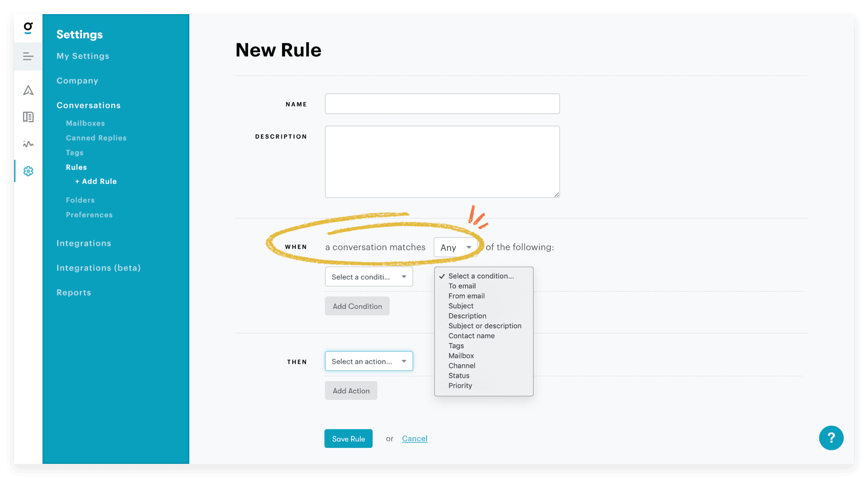868x478 pixels.
Task: View Reports via the activity graph icon
Action: pyautogui.click(x=28, y=144)
